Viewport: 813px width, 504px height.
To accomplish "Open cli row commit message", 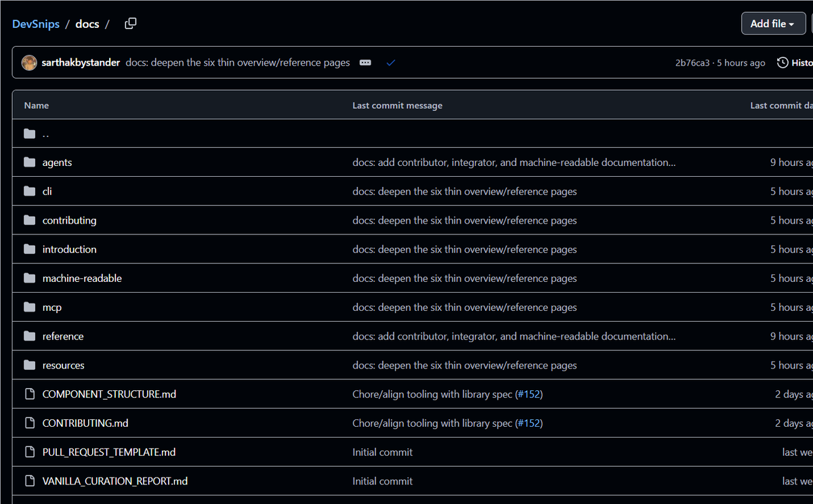I will pyautogui.click(x=465, y=192).
